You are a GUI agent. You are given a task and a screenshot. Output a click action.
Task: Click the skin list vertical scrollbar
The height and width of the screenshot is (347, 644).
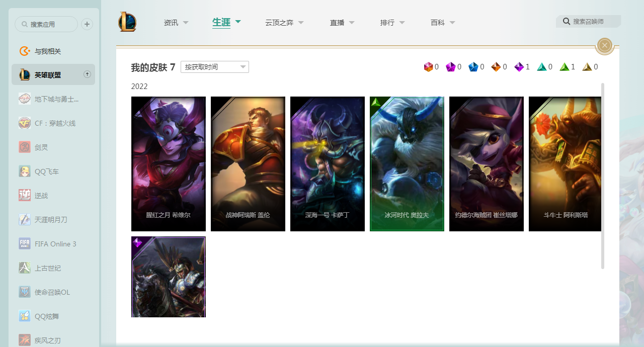603,176
